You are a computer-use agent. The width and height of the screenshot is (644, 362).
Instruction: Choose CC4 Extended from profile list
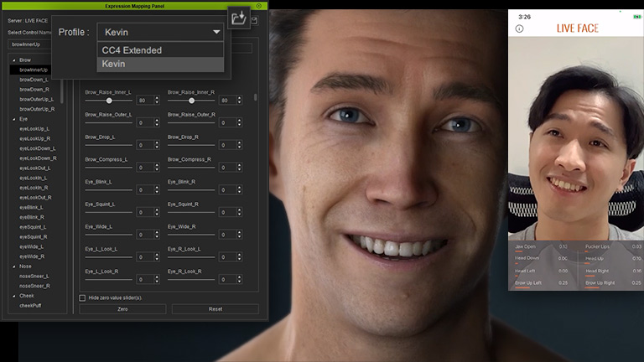pos(132,50)
